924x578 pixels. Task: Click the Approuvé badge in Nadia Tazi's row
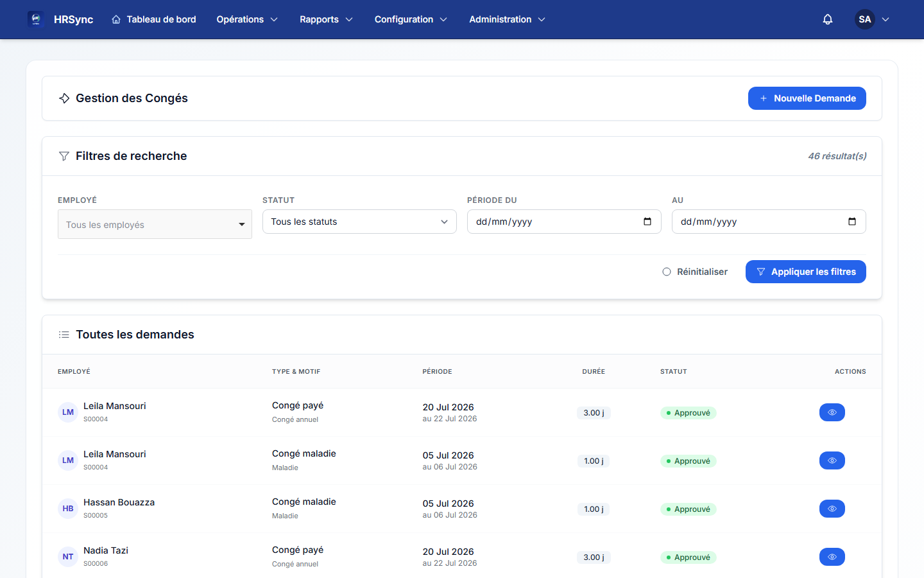pos(689,557)
